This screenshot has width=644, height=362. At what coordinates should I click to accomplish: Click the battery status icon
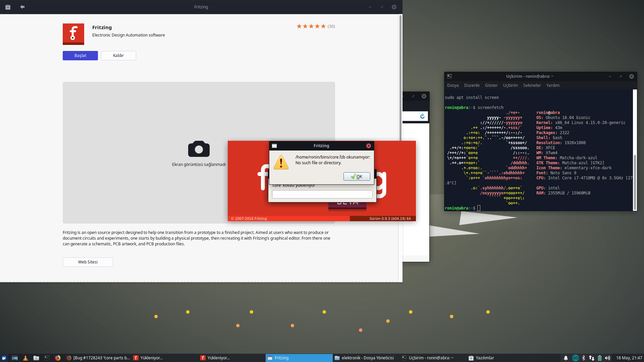tap(600, 358)
